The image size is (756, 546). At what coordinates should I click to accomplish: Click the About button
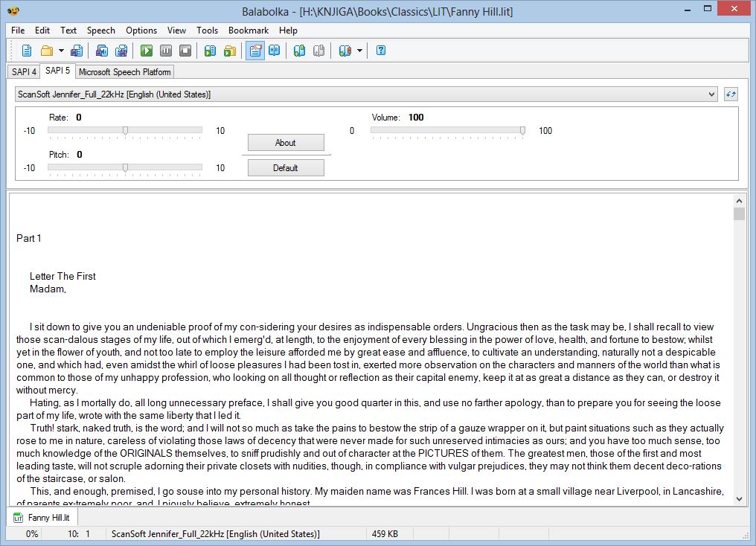tap(286, 143)
